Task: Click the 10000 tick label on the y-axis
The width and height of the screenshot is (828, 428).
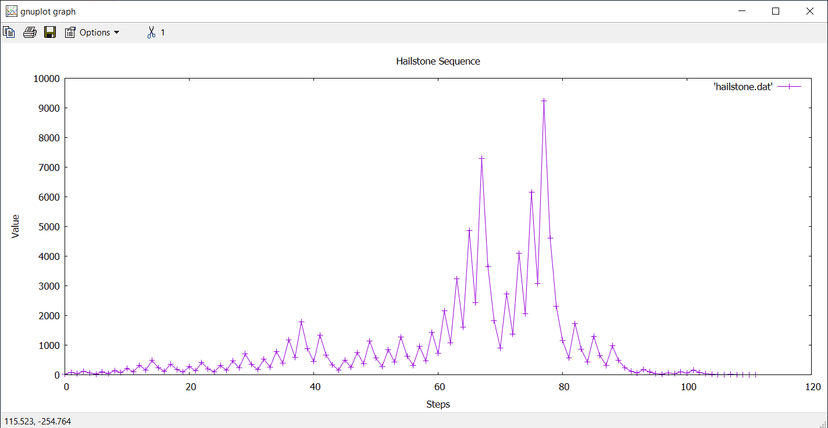Action: click(x=46, y=78)
